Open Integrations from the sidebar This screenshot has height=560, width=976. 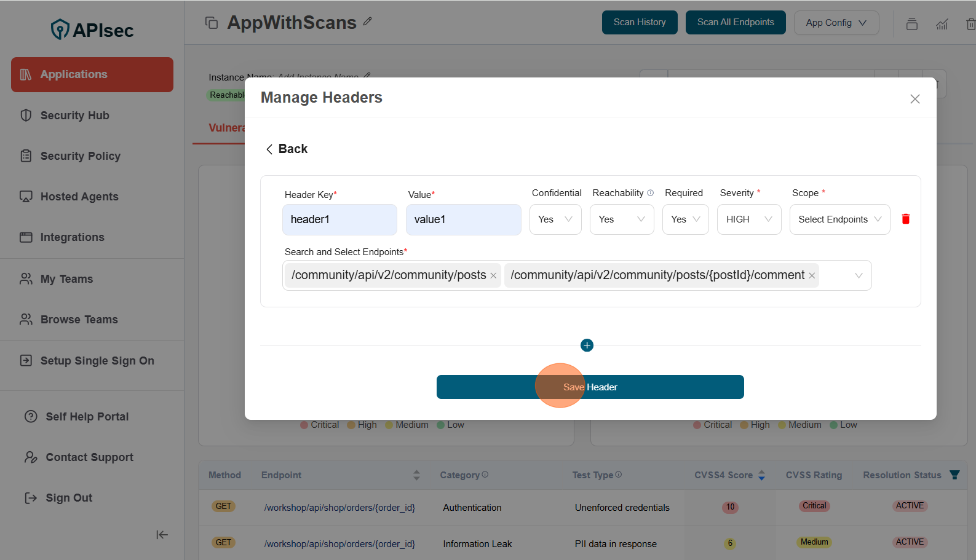click(72, 237)
